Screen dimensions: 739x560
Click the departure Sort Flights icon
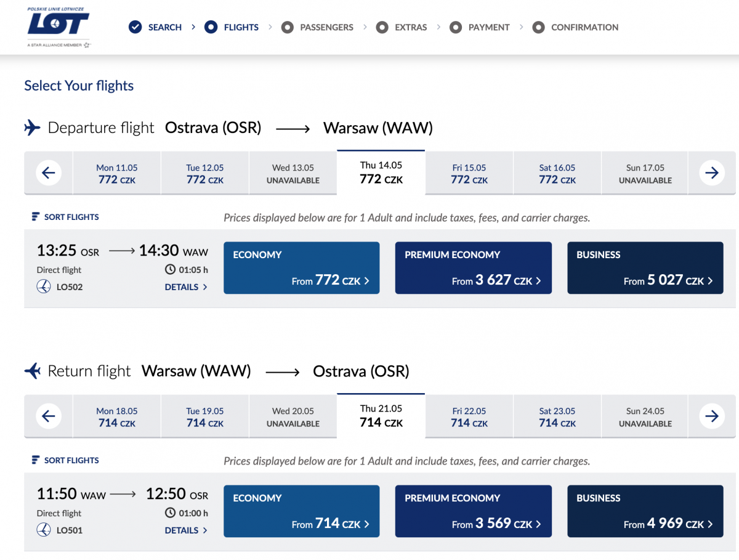(x=35, y=217)
